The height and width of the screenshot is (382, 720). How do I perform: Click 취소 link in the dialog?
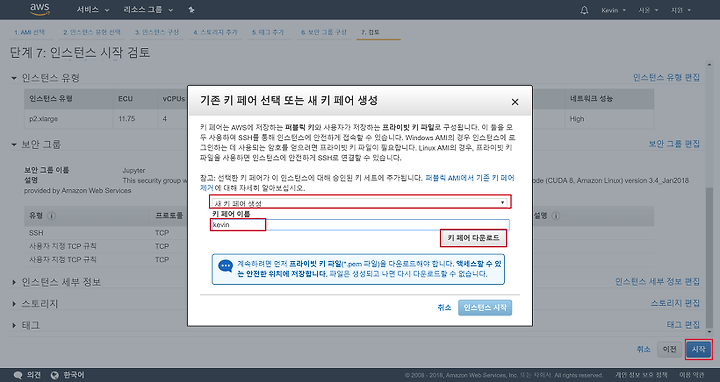[x=444, y=308]
